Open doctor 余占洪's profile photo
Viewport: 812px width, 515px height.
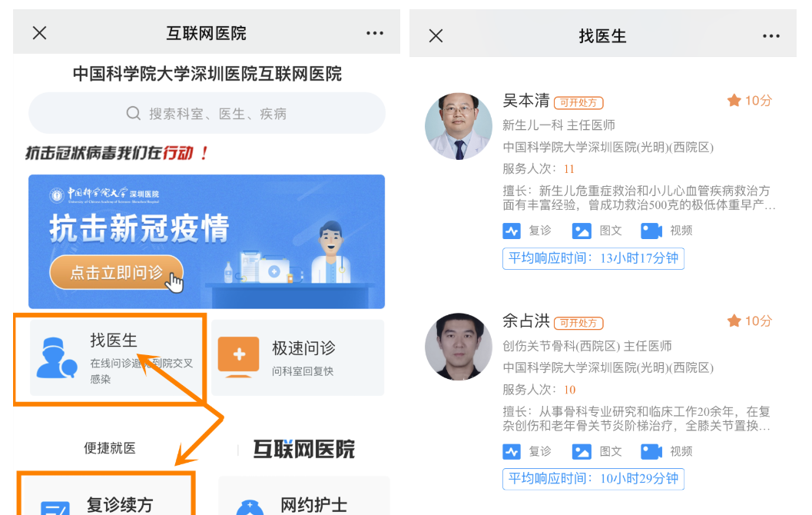tap(459, 347)
